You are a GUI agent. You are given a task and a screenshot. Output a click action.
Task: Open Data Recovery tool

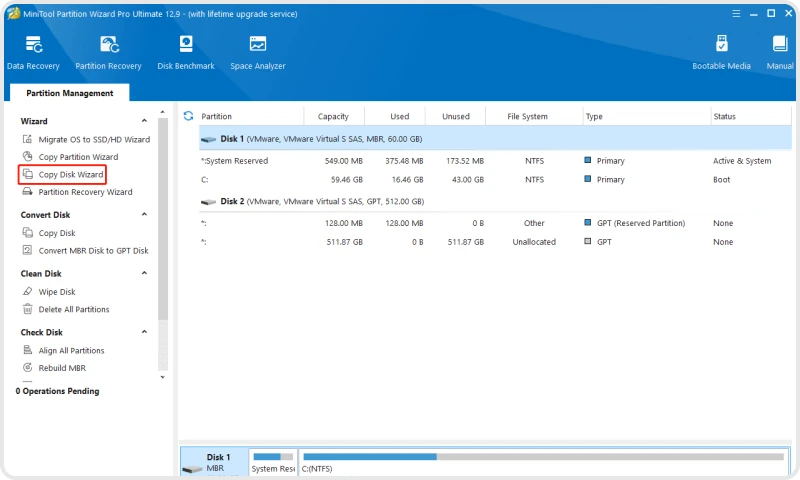coord(33,53)
